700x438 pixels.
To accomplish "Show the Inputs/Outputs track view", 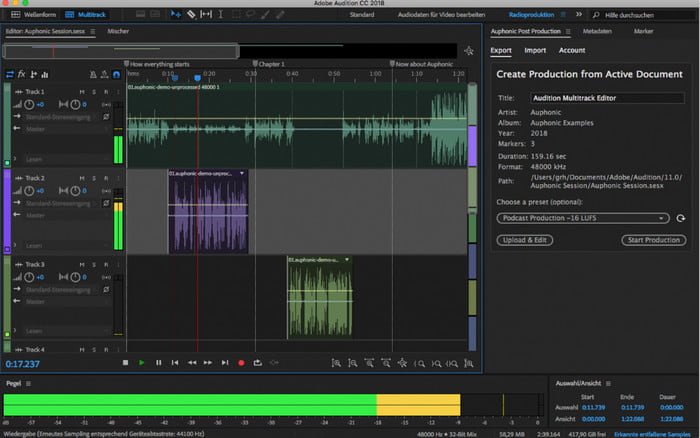I will (10, 75).
